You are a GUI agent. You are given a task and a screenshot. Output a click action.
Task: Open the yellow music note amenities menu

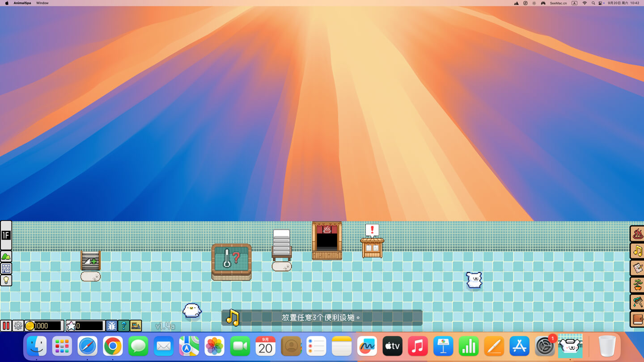tap(637, 251)
